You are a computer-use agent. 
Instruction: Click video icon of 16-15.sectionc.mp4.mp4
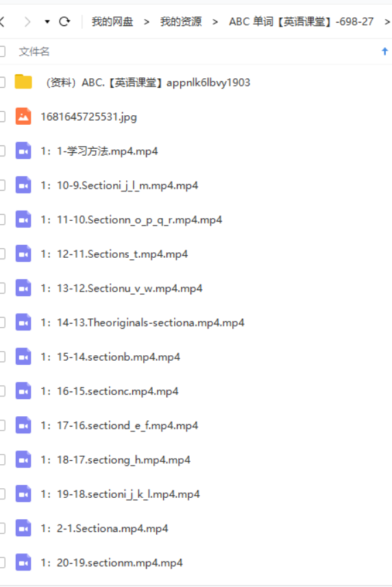(23, 391)
